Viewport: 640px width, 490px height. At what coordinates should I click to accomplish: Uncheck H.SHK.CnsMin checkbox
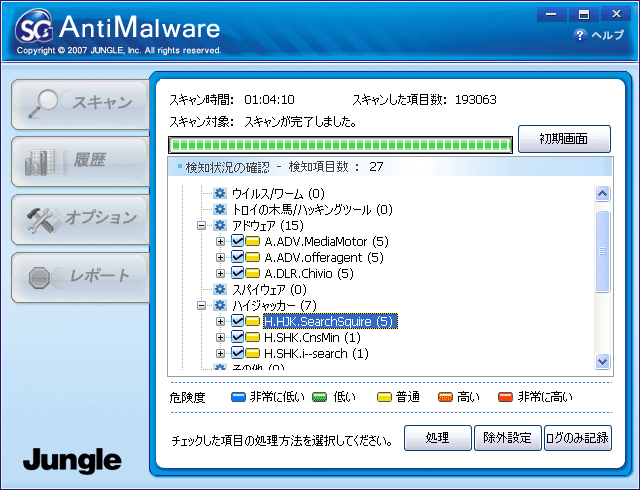click(238, 336)
